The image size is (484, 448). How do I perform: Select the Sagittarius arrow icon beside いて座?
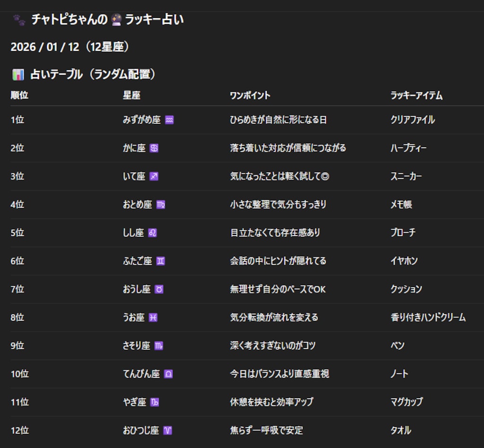pos(154,176)
